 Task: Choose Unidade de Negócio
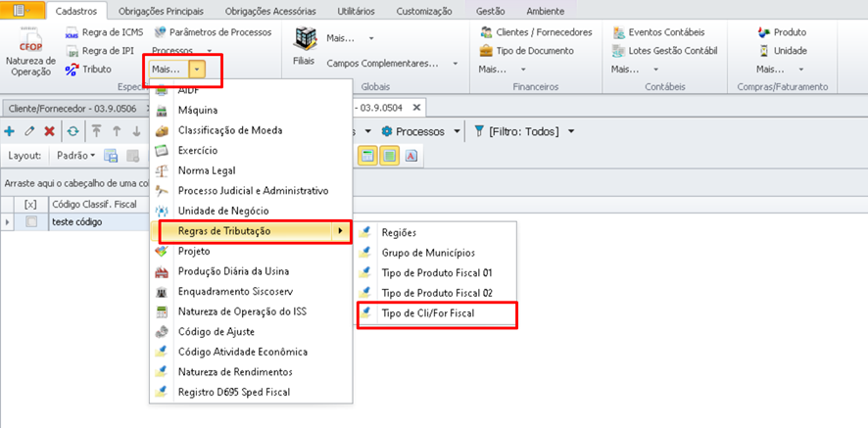(x=223, y=211)
